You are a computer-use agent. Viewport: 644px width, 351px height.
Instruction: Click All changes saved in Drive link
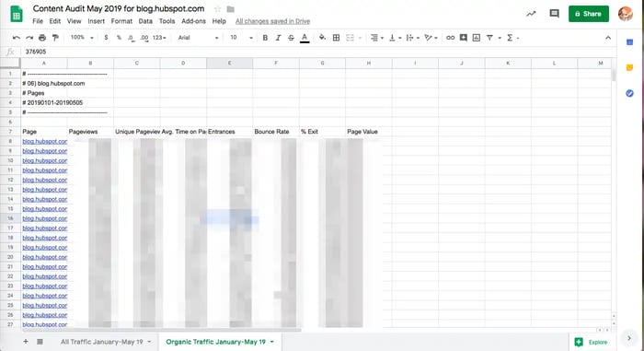pos(272,21)
